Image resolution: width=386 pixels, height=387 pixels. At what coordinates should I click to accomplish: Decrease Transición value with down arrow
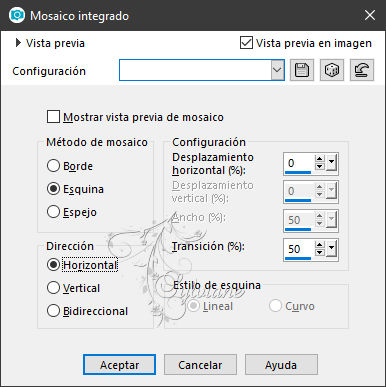[x=319, y=252]
